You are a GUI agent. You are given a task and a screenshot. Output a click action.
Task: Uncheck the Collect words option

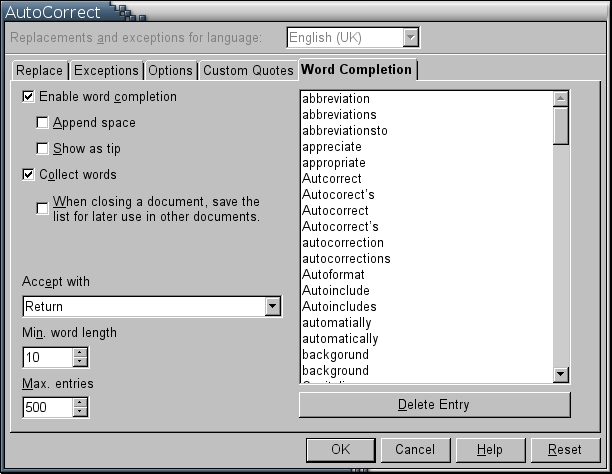pyautogui.click(x=28, y=175)
